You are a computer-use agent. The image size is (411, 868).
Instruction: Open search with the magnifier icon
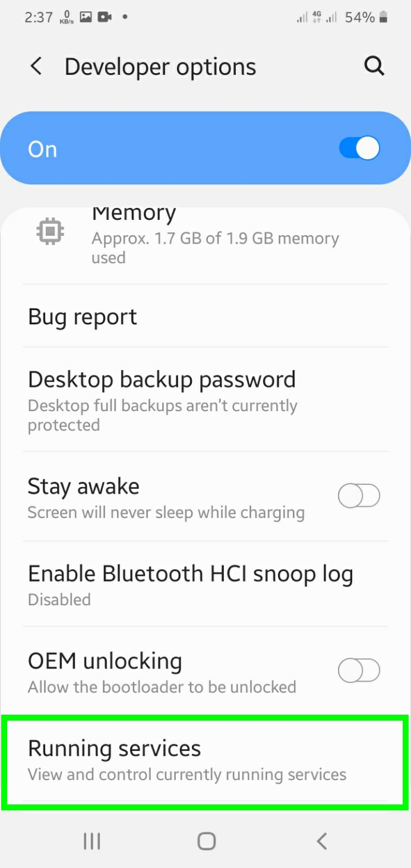(374, 67)
